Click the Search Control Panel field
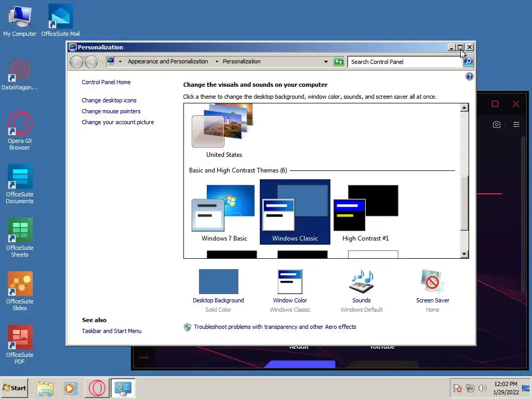This screenshot has height=399, width=532. [x=405, y=62]
